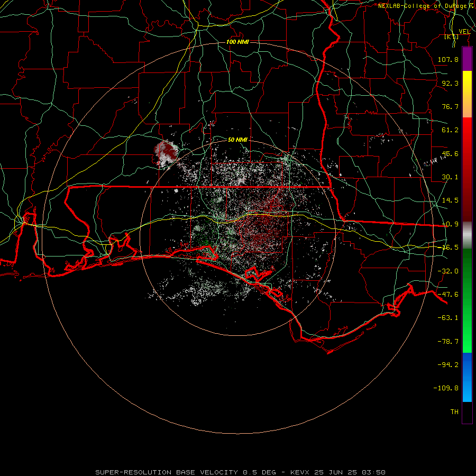Image resolution: width=476 pixels, height=476 pixels.
Task: Select the -63.1 legend value
Action: point(448,318)
